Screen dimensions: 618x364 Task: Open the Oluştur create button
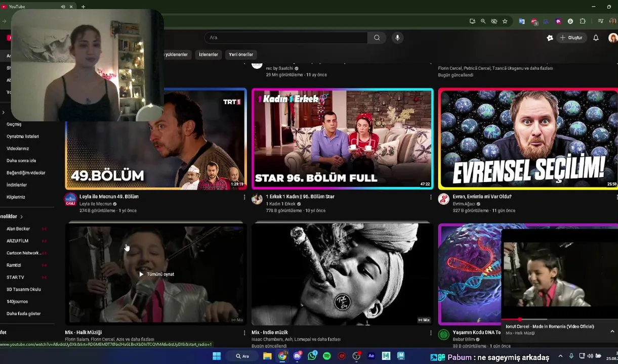[571, 37]
